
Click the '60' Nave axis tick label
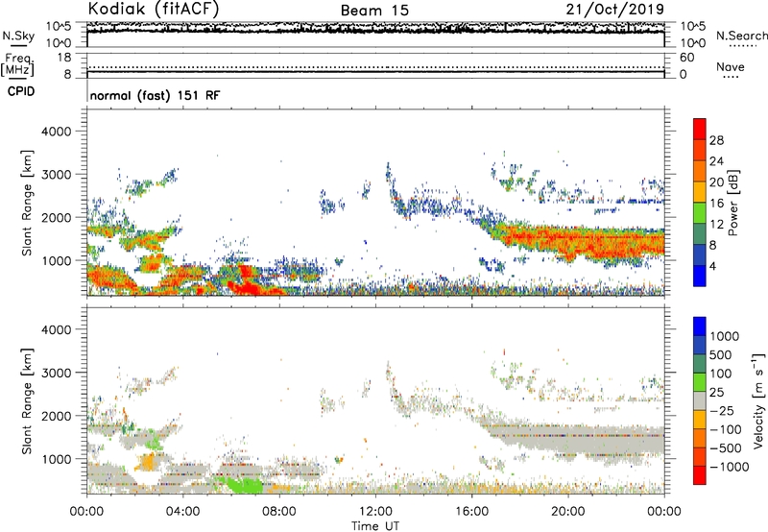[686, 58]
